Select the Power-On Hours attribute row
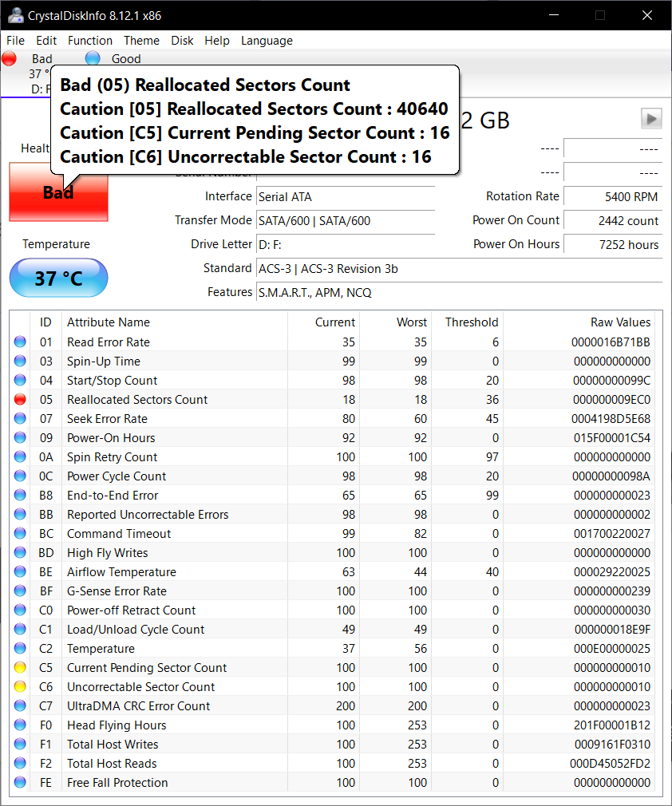This screenshot has height=806, width=672. coord(111,438)
